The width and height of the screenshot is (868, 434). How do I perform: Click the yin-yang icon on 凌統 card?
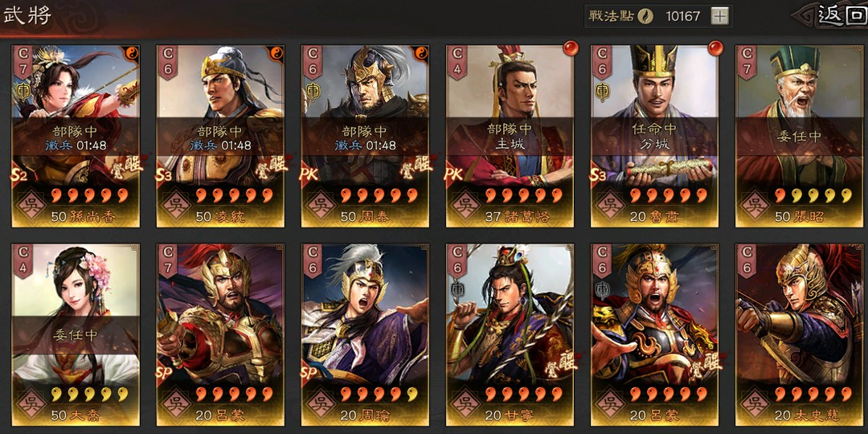click(x=276, y=53)
